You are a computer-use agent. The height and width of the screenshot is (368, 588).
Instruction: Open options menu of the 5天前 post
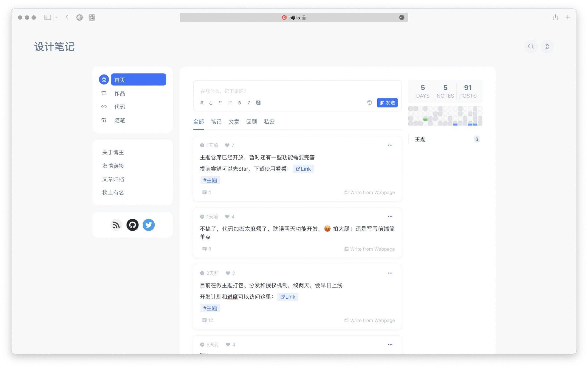390,344
